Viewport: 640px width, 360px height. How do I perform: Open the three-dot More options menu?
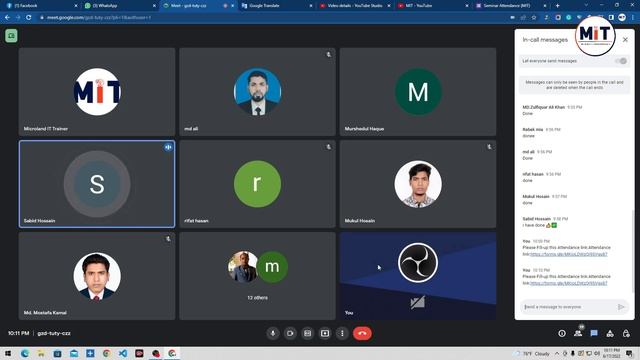(x=342, y=333)
